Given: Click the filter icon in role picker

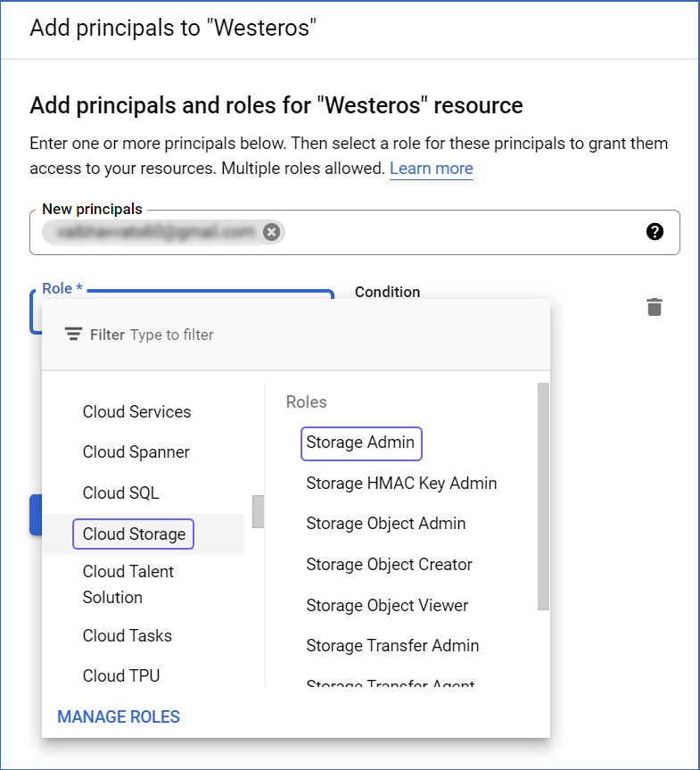Looking at the screenshot, I should pos(73,335).
